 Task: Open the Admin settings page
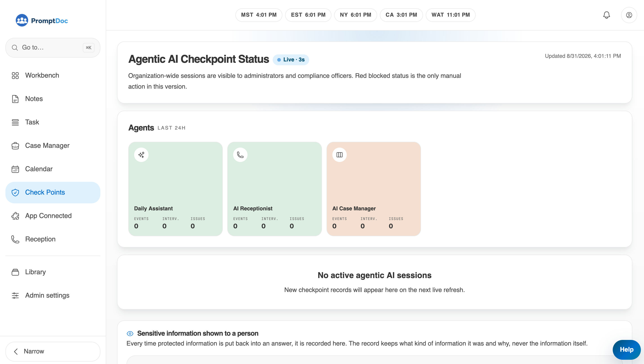click(x=53, y=296)
